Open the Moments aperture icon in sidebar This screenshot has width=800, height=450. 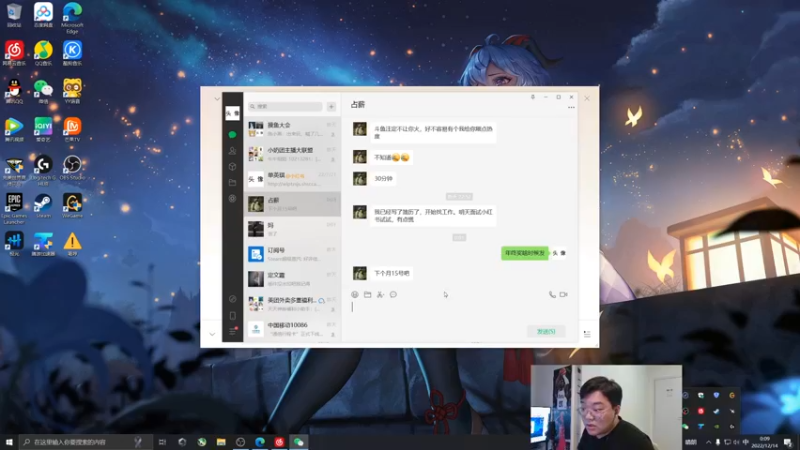[x=232, y=198]
